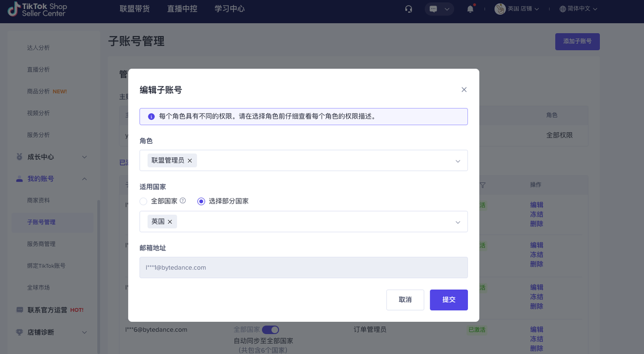Open the 简体中文 language selector
Viewport: 644px width, 354px height.
click(578, 9)
